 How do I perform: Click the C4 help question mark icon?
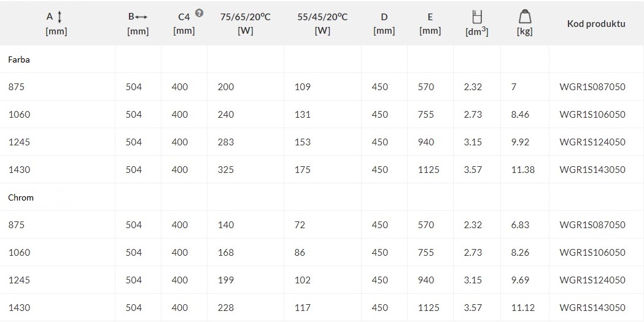pyautogui.click(x=199, y=13)
